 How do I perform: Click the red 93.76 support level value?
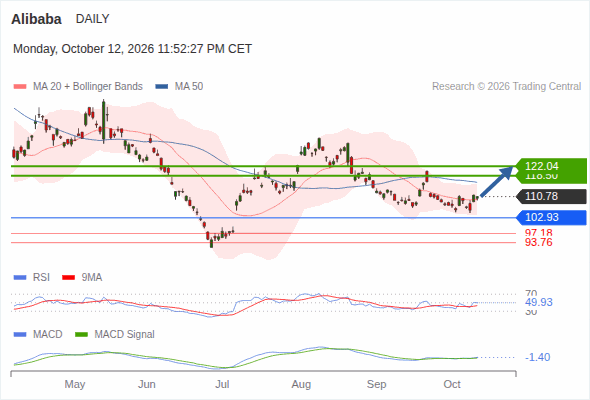[538, 242]
